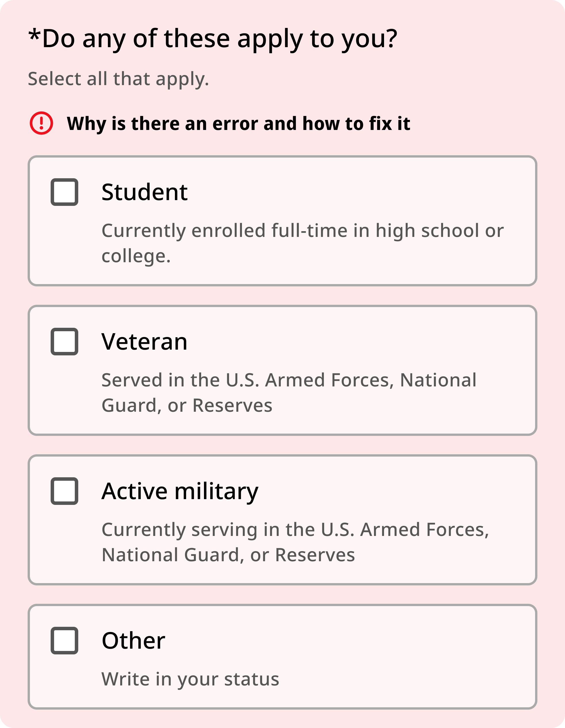The image size is (565, 728).
Task: Check the Student checkbox
Action: (64, 192)
